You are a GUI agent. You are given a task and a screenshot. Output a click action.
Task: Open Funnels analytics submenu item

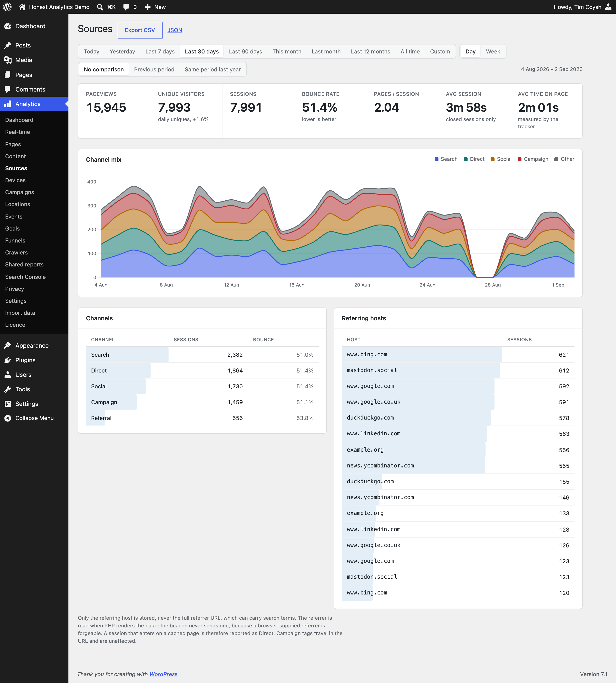[15, 241]
